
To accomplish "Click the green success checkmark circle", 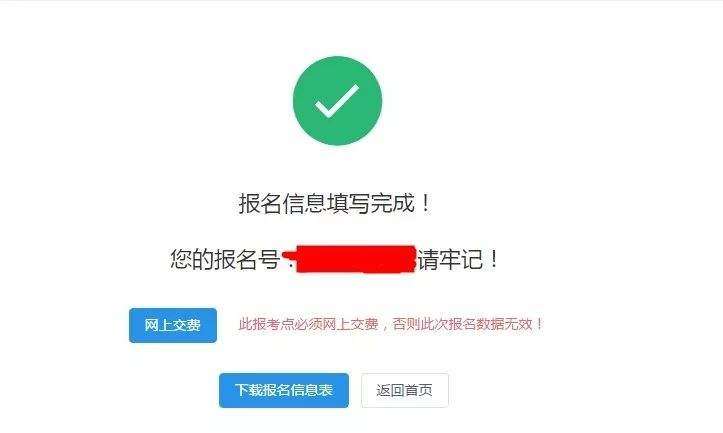I will [x=338, y=101].
